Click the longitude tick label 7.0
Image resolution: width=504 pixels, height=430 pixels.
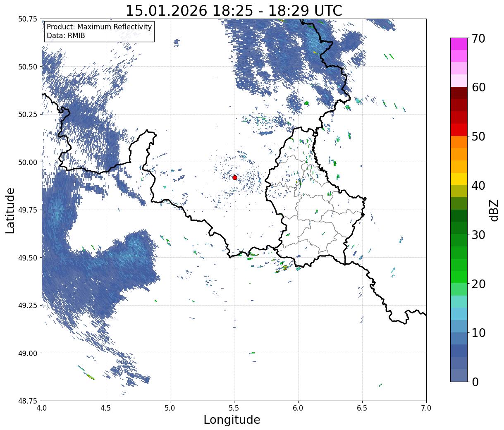click(426, 408)
